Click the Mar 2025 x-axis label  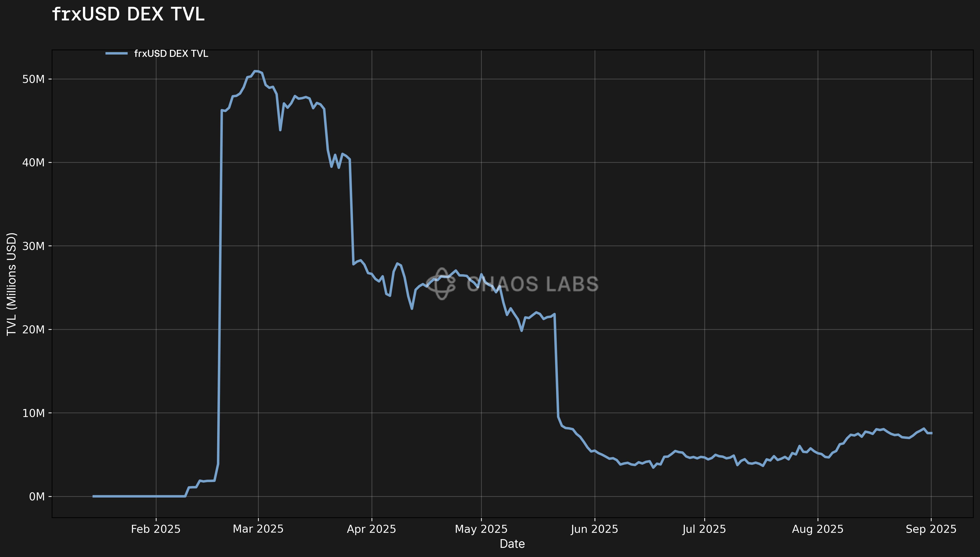point(258,529)
